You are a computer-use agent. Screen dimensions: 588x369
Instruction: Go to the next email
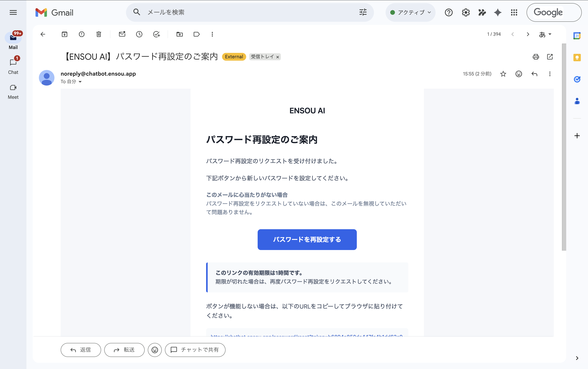[528, 34]
